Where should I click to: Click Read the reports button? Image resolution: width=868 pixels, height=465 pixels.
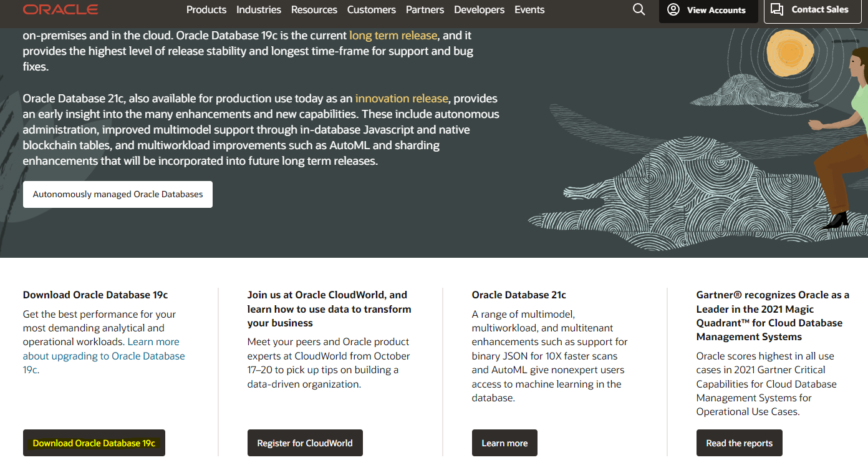point(739,443)
